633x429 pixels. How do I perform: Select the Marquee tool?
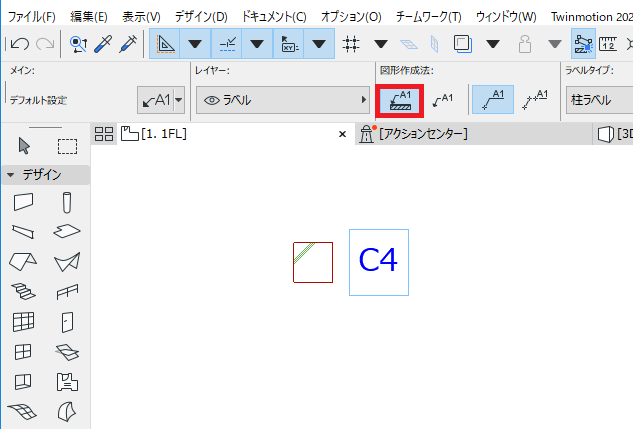[67, 146]
